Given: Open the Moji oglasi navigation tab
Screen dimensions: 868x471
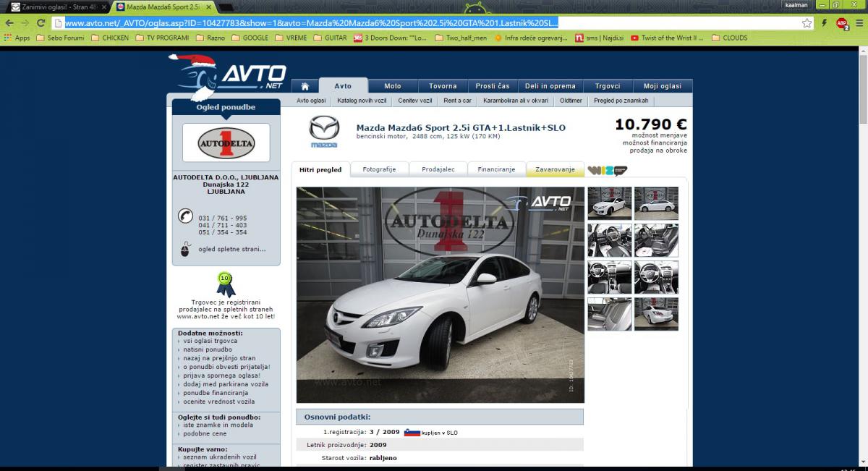Looking at the screenshot, I should 663,86.
